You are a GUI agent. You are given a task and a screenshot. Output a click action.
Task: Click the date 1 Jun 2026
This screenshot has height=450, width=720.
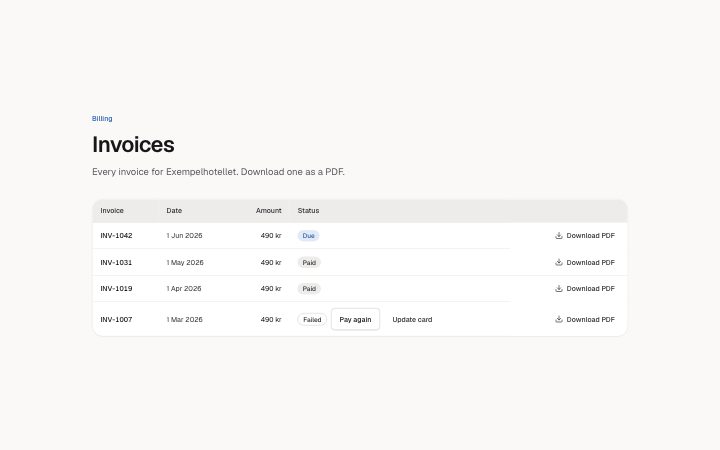pyautogui.click(x=184, y=236)
